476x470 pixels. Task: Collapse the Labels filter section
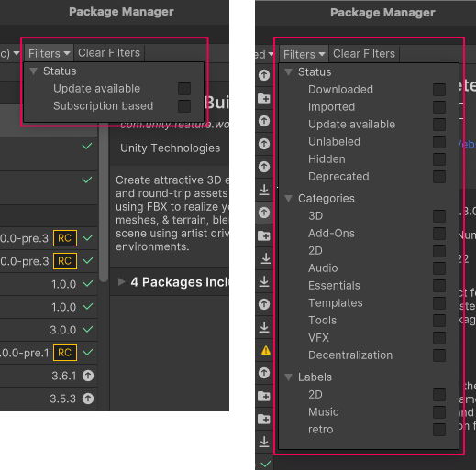(x=288, y=377)
